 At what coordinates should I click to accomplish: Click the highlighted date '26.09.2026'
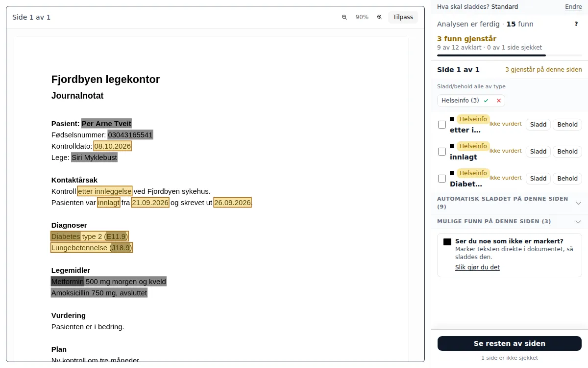[232, 203]
